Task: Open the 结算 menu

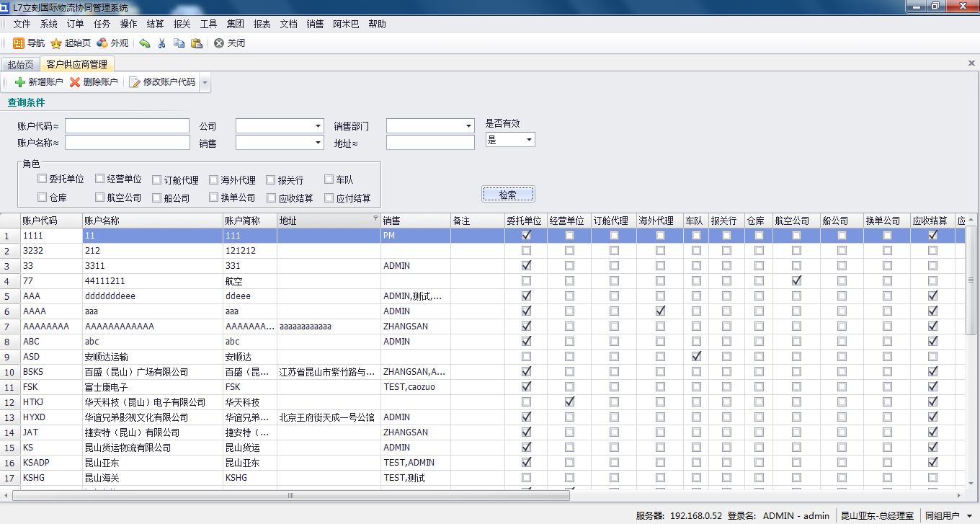Action: [155, 24]
